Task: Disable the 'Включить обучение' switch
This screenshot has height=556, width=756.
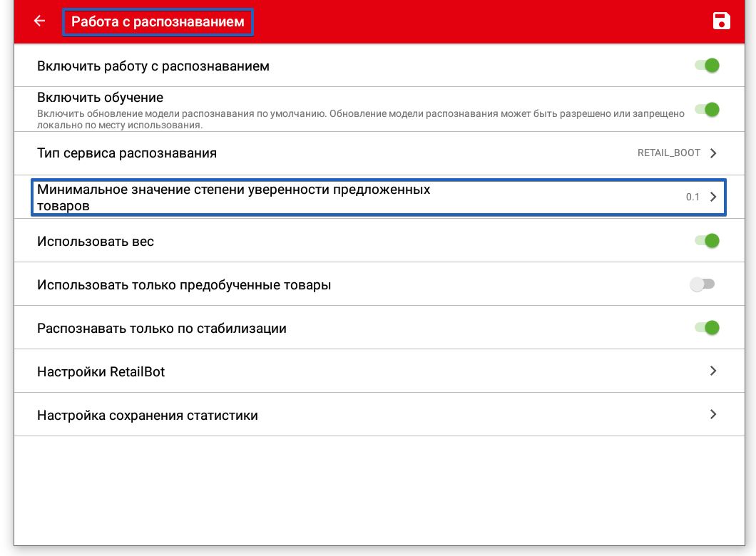Action: 707,110
